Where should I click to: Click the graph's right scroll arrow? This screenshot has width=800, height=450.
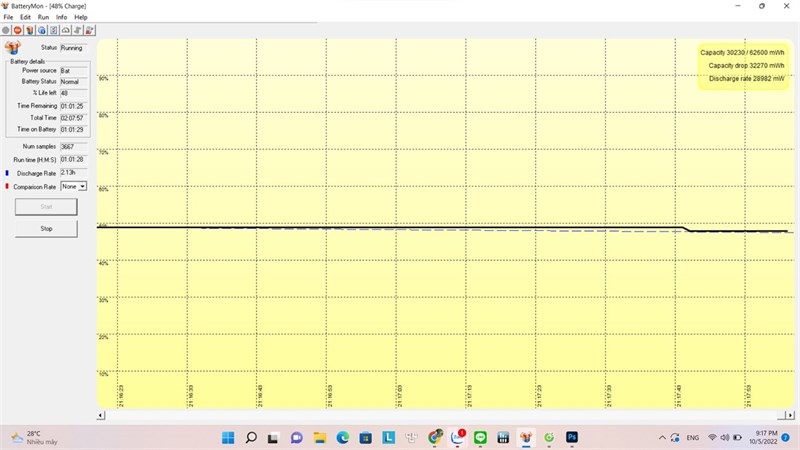[x=790, y=415]
